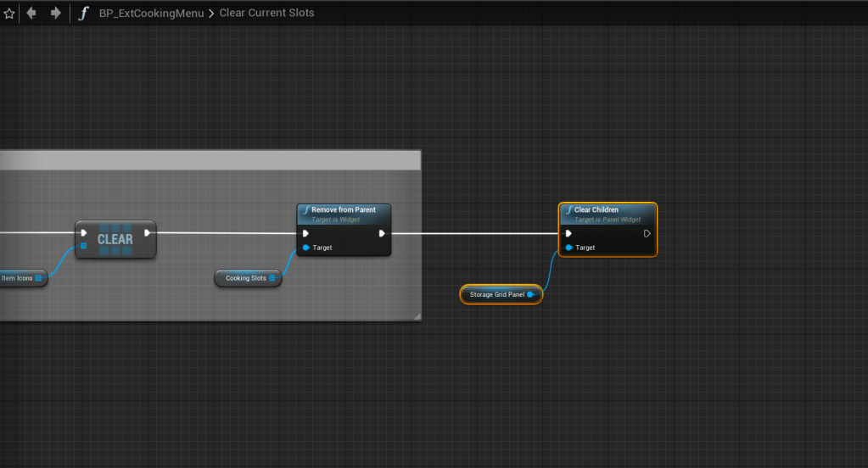Viewport: 868px width, 468px height.
Task: Select the Item Icons variable node
Action: [x=22, y=278]
